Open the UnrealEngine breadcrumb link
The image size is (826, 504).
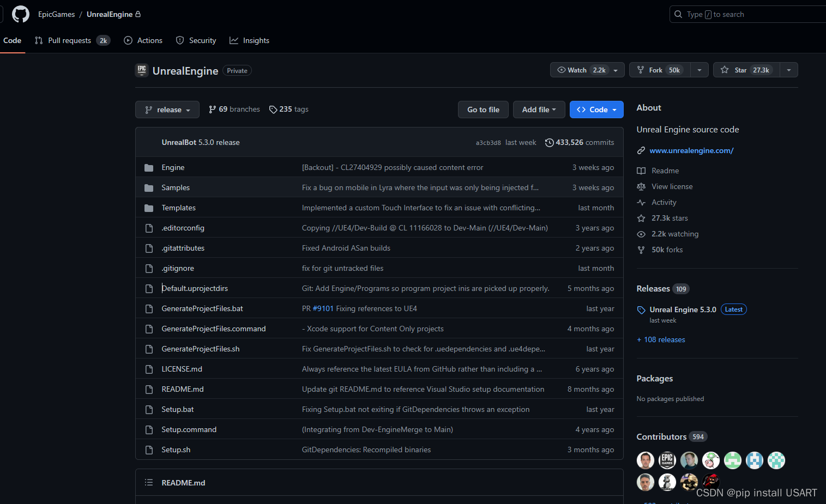coord(110,14)
